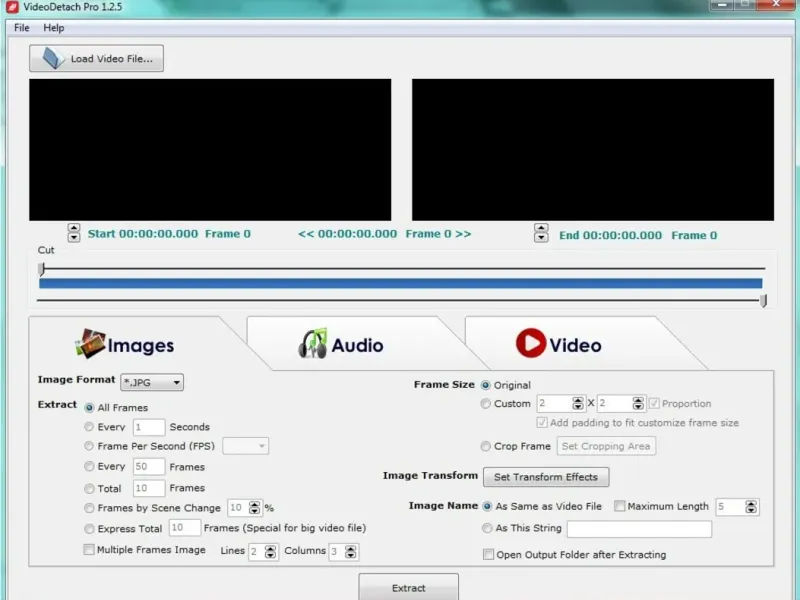800x600 pixels.
Task: Adjust the Maximum Length stepper
Action: coord(751,507)
